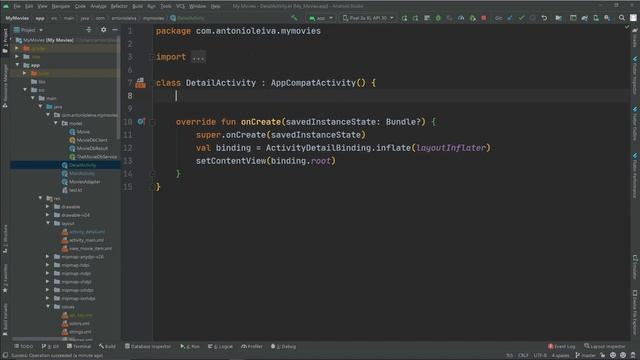Collapse the app module folder
This screenshot has height=360, width=640.
(x=18, y=65)
